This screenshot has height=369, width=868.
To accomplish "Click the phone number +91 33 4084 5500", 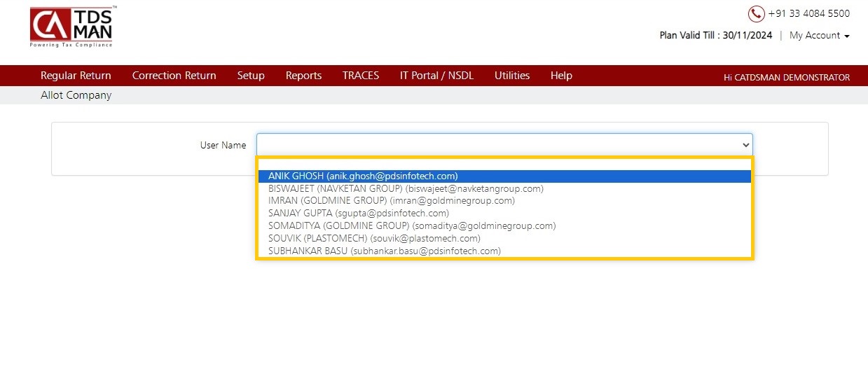I will (808, 13).
